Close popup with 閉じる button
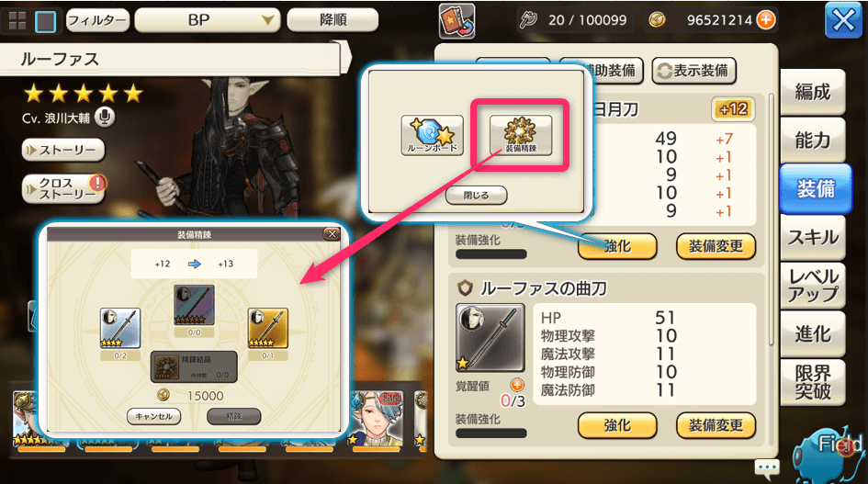The height and width of the screenshot is (484, 868). point(476,195)
